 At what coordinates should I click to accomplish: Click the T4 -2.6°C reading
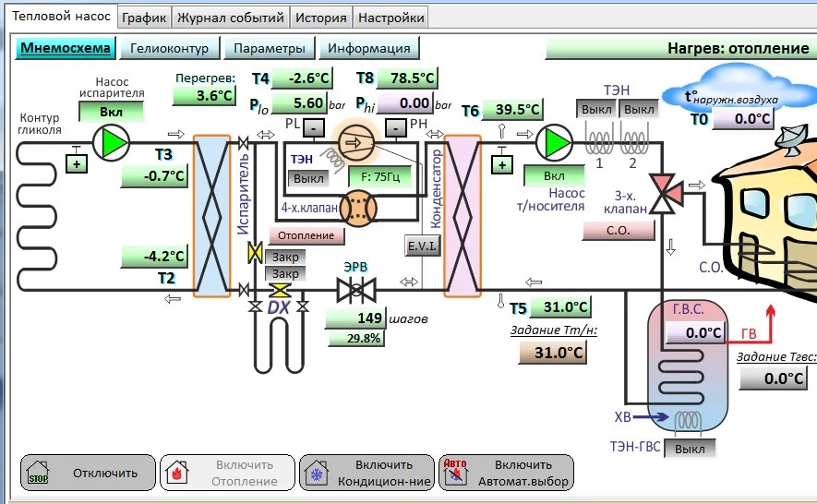[x=302, y=78]
